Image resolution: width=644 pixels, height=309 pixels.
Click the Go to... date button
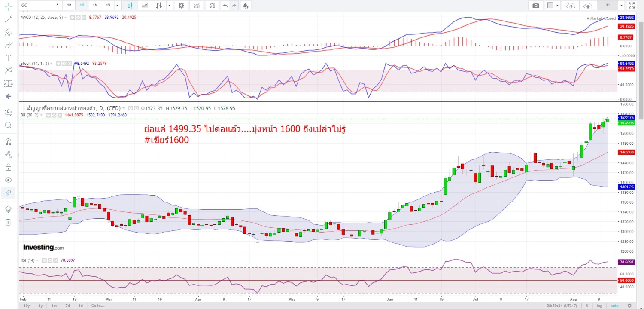pyautogui.click(x=97, y=306)
